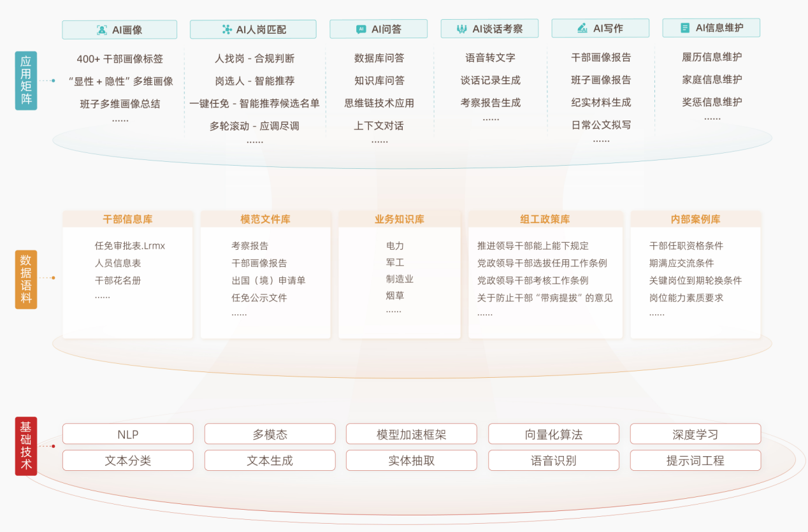Click the 模型加速框架 box
This screenshot has height=532, width=808.
(x=411, y=435)
